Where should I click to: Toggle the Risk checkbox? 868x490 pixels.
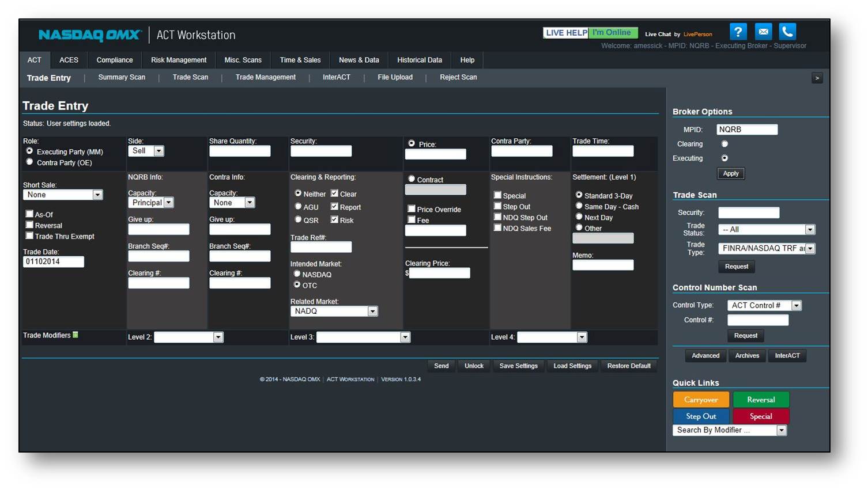pyautogui.click(x=334, y=219)
